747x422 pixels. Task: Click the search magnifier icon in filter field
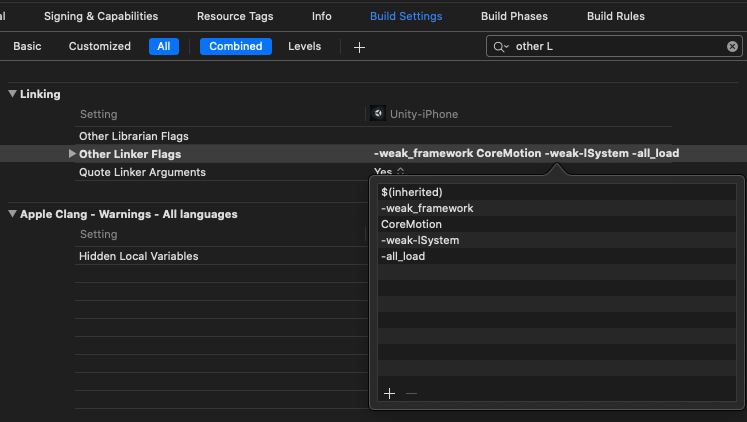pyautogui.click(x=499, y=47)
